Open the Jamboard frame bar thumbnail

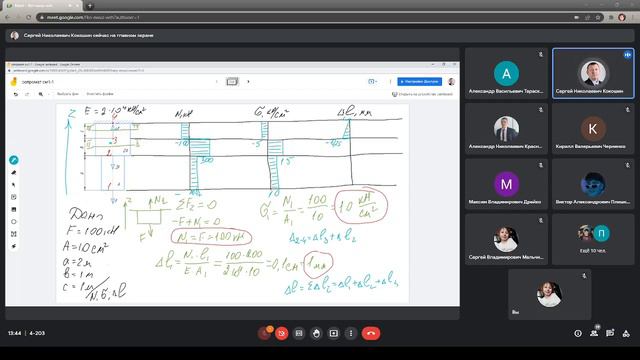point(232,82)
